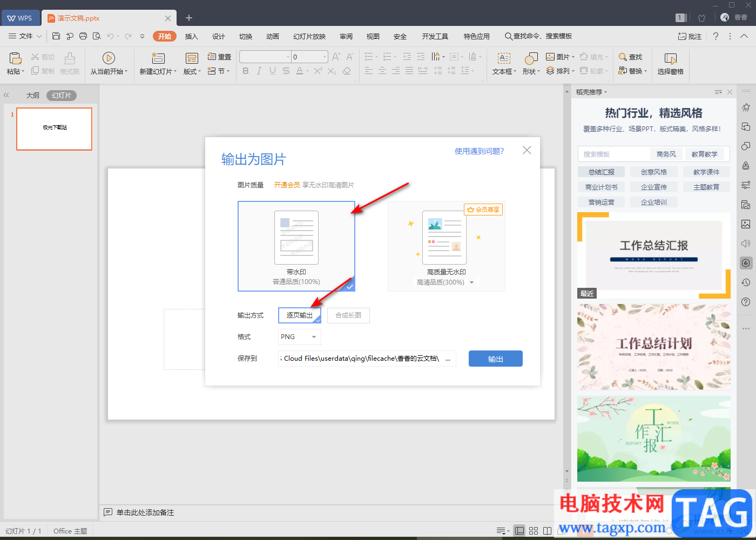Click the Bold formatting icon

click(246, 71)
